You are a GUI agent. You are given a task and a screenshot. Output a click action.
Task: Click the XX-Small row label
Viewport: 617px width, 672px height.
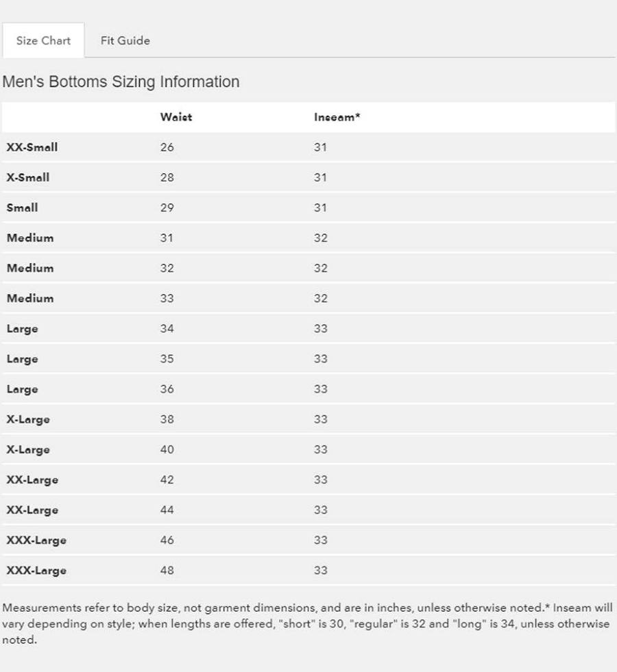[x=32, y=147]
